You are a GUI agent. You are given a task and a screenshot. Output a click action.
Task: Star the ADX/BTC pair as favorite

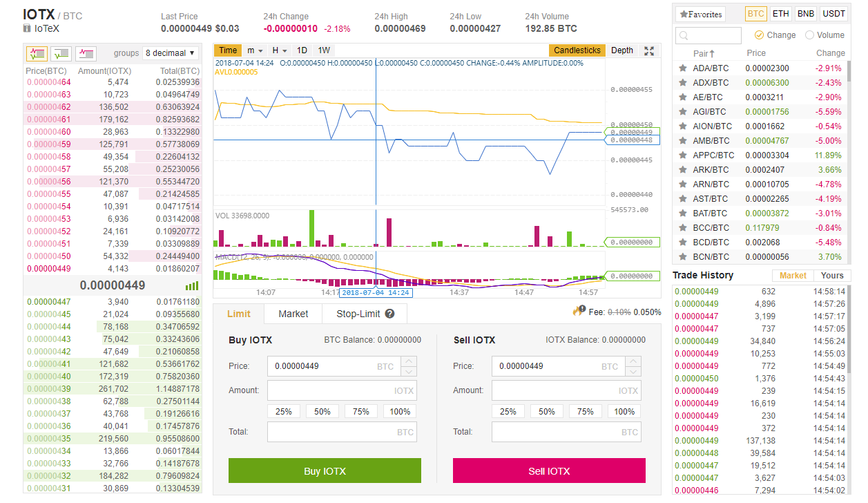click(683, 83)
